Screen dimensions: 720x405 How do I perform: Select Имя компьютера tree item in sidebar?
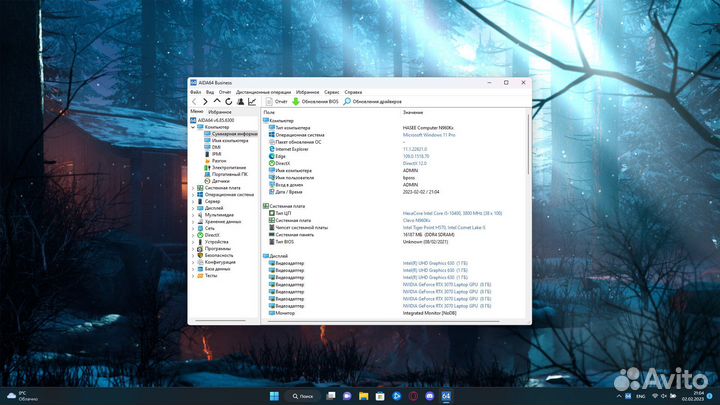point(226,141)
